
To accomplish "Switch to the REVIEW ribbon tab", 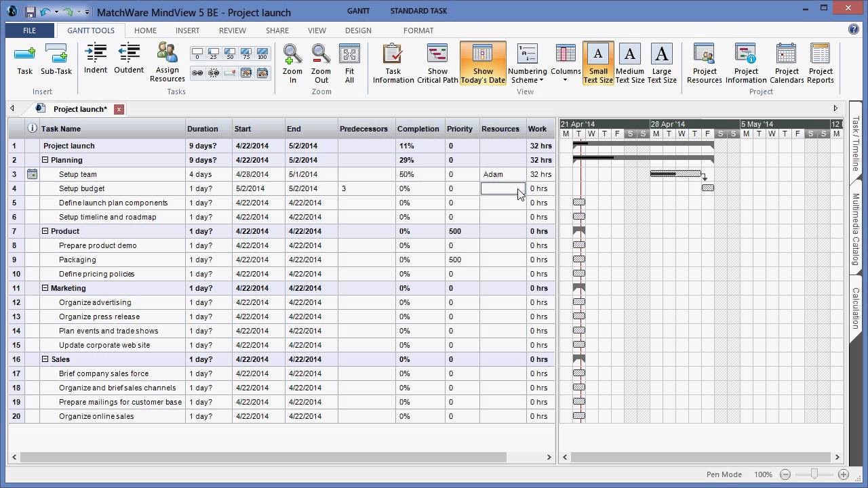I will (x=232, y=30).
